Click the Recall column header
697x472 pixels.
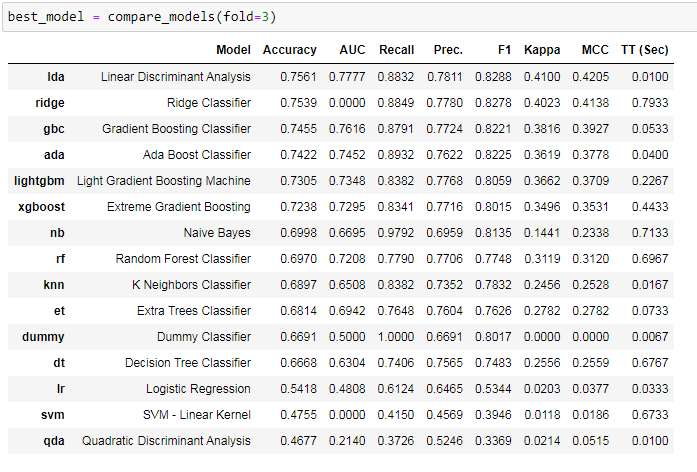coord(397,50)
